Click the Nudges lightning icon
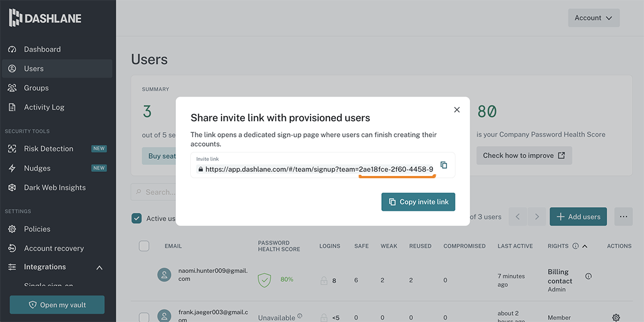 [x=12, y=168]
